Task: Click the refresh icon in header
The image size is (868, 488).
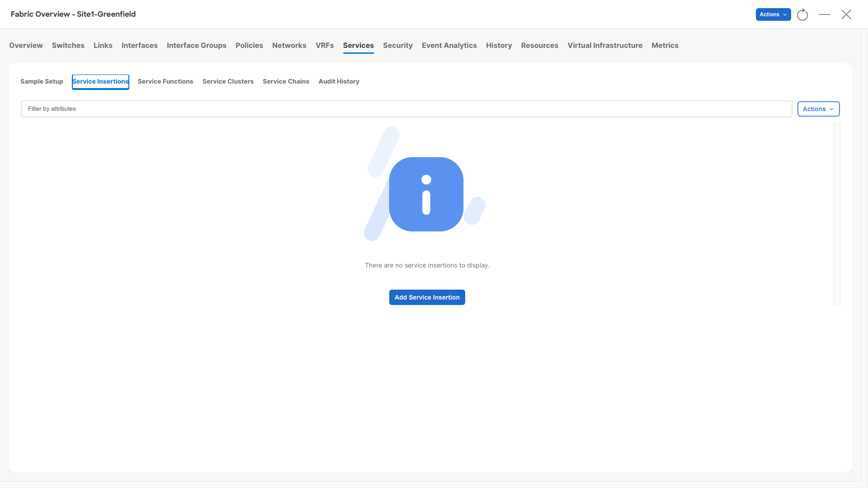Action: tap(802, 14)
